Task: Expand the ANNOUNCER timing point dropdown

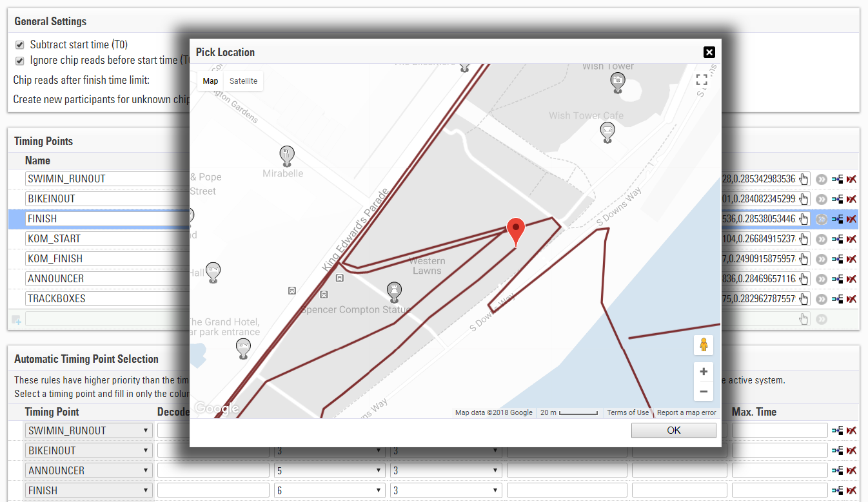Action: point(88,470)
